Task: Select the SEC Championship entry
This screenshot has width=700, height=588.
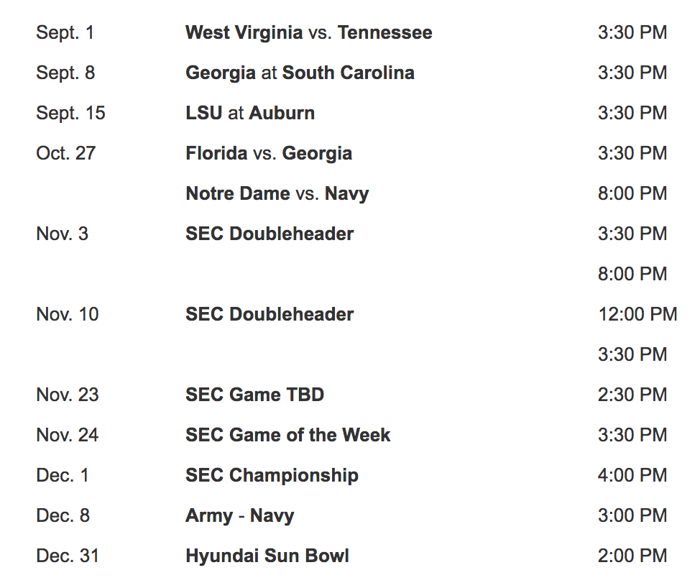Action: [x=272, y=475]
